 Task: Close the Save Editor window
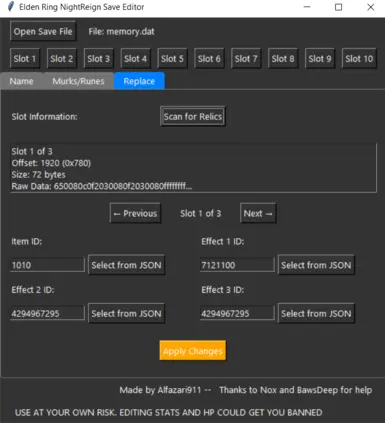(370, 7)
